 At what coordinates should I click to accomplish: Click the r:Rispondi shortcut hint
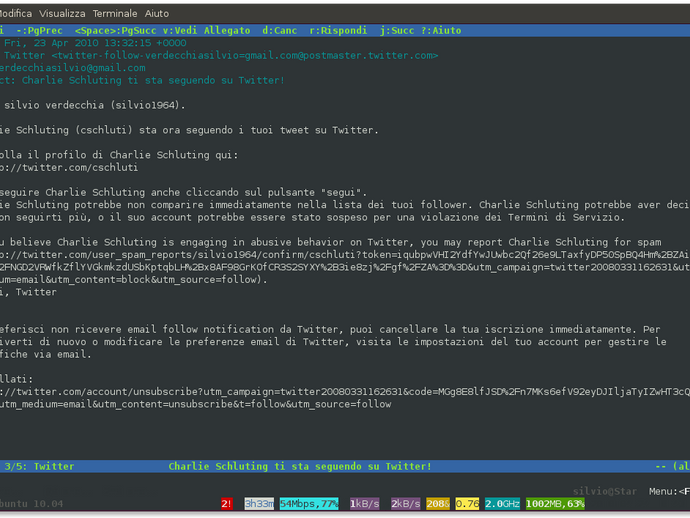338,30
